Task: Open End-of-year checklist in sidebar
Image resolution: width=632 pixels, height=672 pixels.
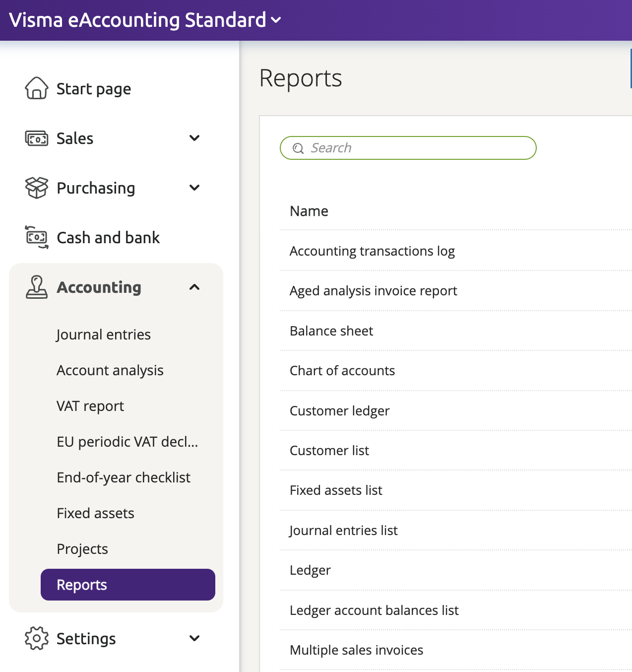Action: click(124, 477)
